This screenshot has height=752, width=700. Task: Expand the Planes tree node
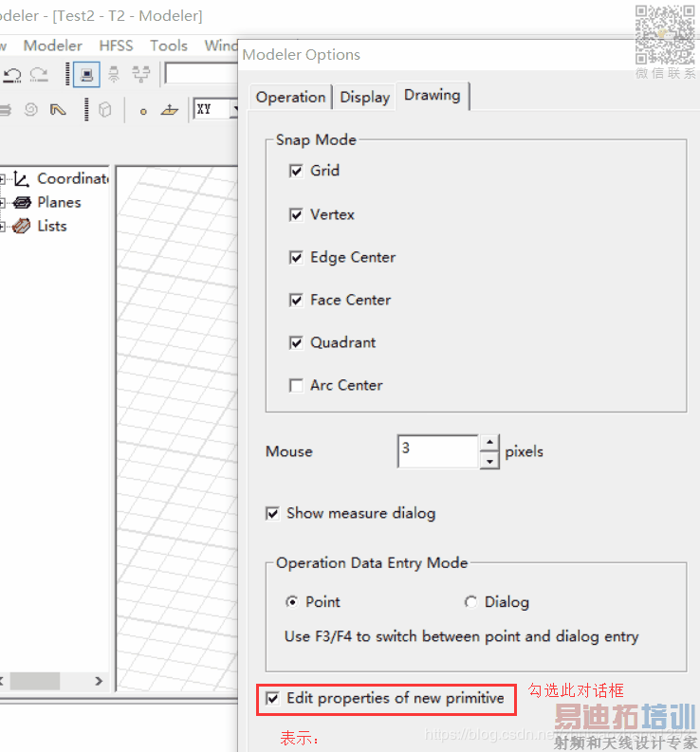(3, 203)
